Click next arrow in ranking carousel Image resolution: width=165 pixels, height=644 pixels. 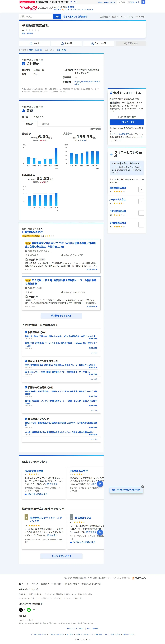click(100, 533)
